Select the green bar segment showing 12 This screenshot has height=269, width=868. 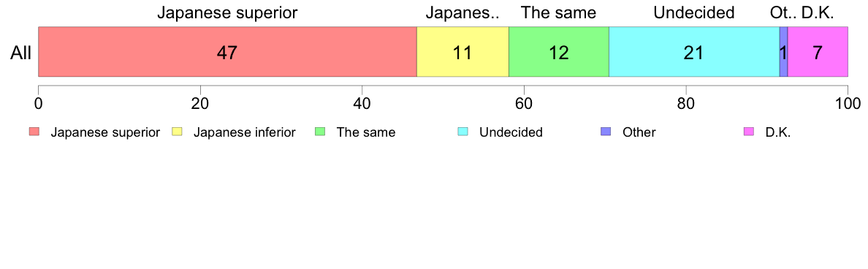click(x=558, y=51)
